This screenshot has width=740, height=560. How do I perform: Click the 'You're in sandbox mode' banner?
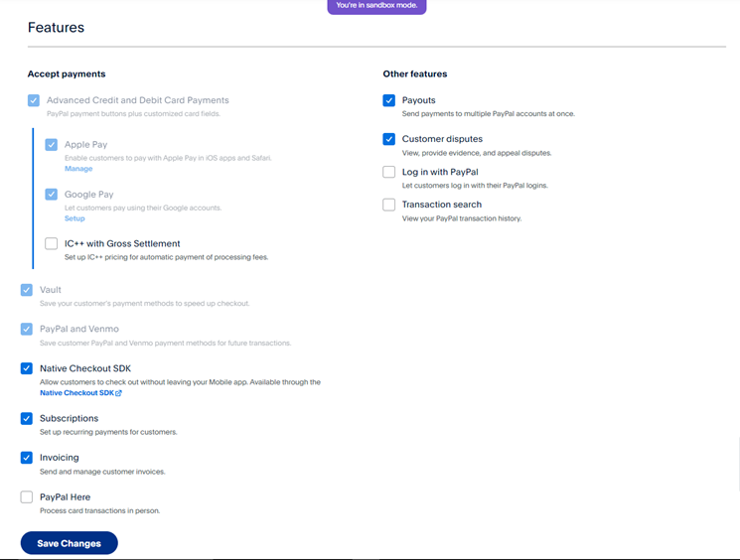[376, 6]
